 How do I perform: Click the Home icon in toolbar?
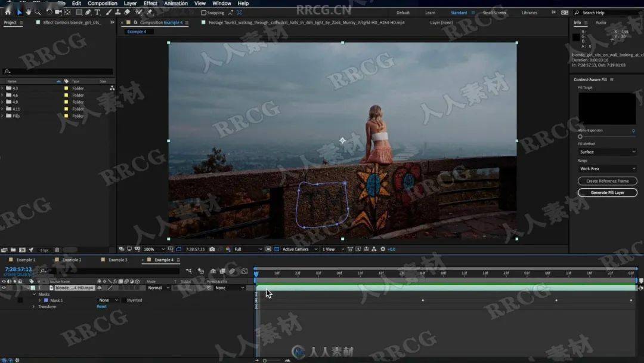pos(8,12)
